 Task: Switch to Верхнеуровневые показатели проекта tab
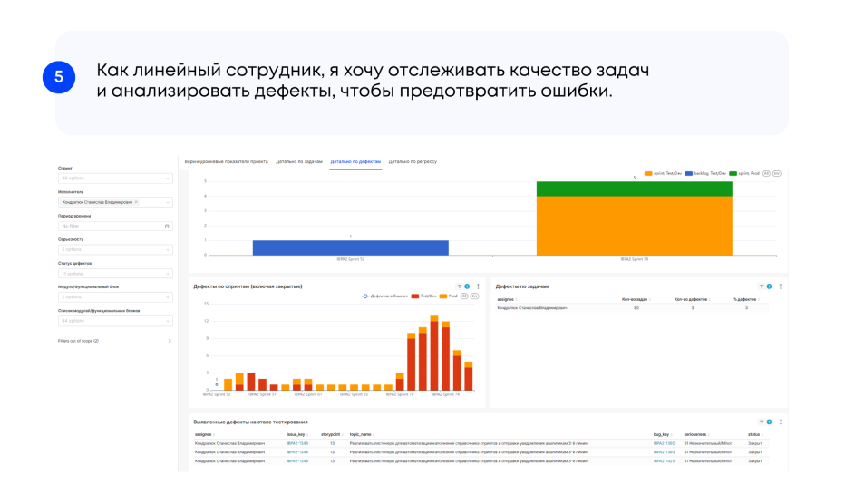[227, 161]
